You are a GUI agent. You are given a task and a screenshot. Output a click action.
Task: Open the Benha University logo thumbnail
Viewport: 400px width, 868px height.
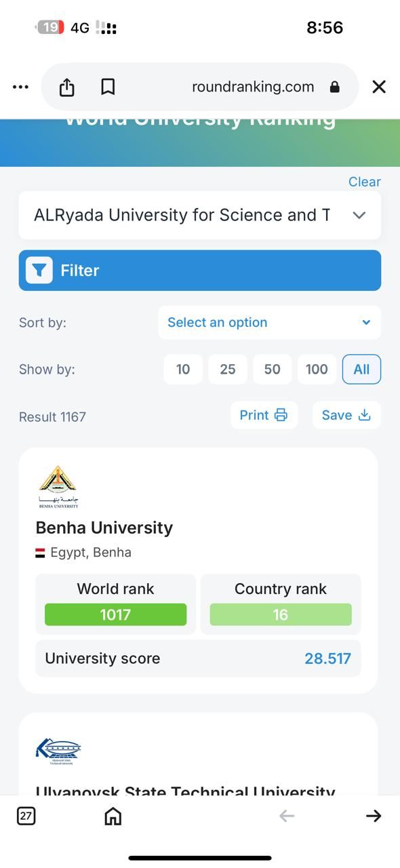pyautogui.click(x=58, y=487)
